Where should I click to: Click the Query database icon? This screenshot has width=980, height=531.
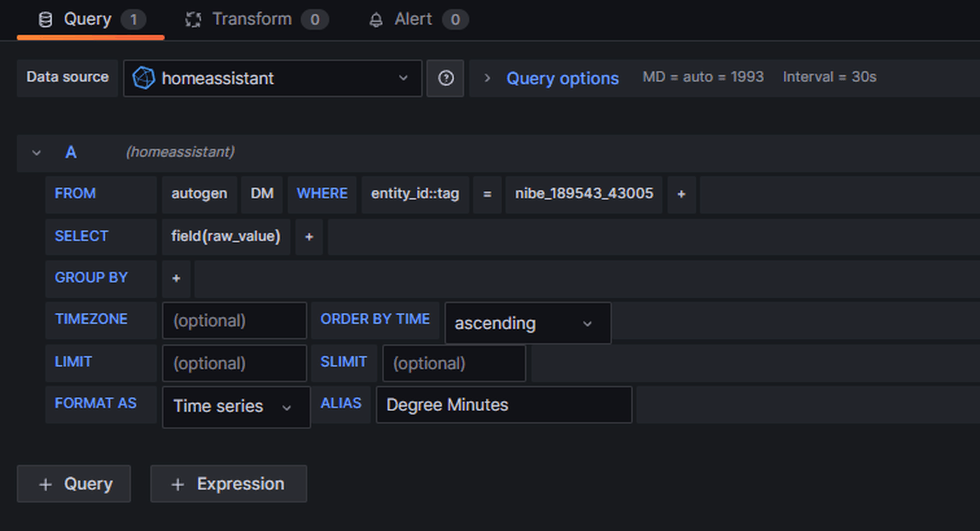point(45,20)
